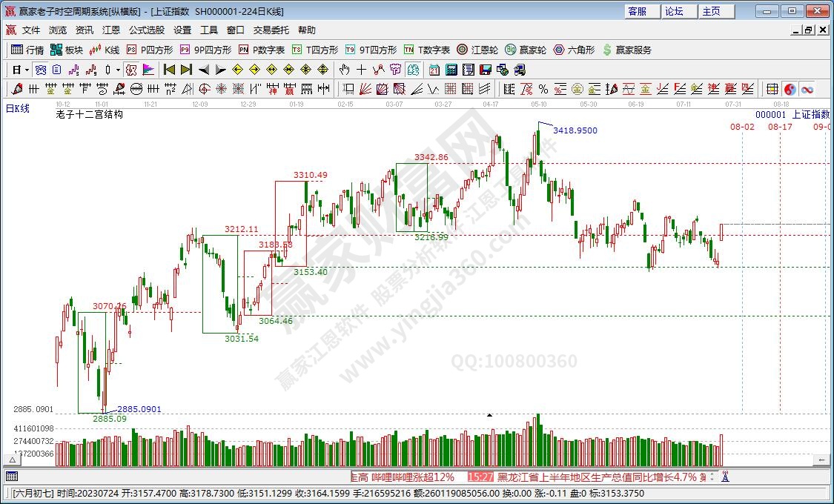The image size is (834, 504).
Task: Jump to first bar navigation arrow
Action: point(169,70)
